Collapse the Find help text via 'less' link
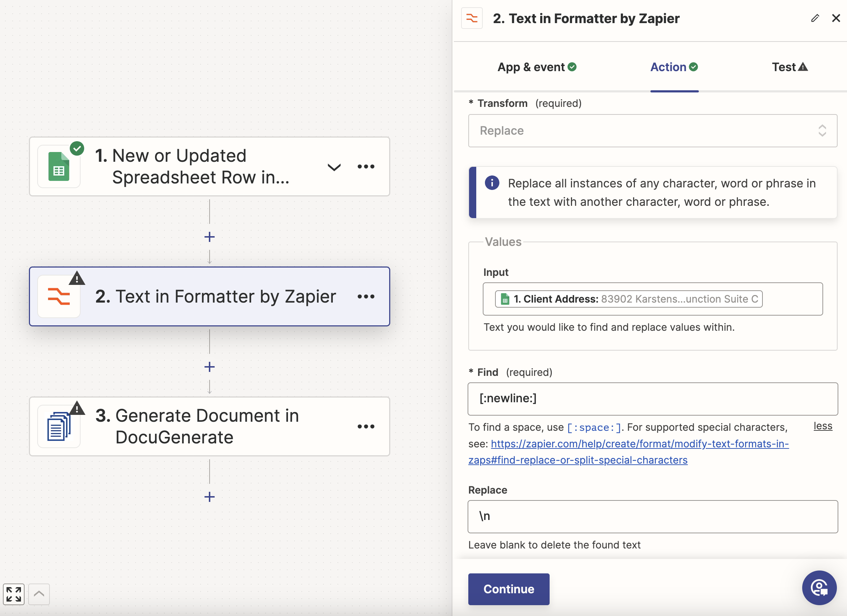Screen dimensions: 847x616 823,426
